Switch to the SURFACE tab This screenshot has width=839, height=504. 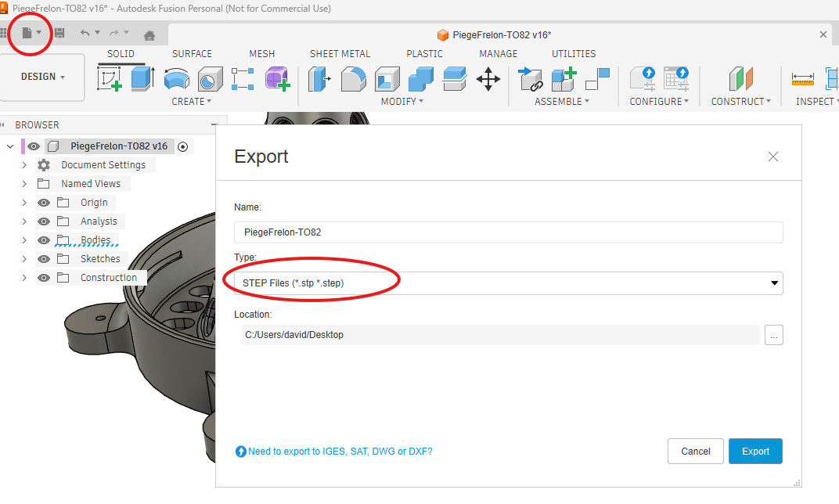[x=192, y=54]
